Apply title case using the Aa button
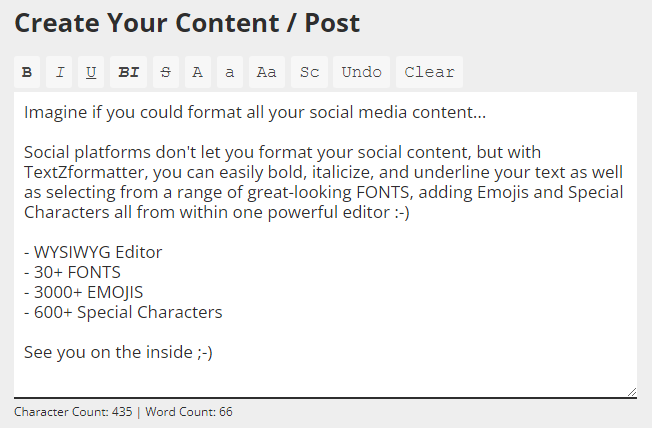Image resolution: width=652 pixels, height=428 pixels. 266,72
